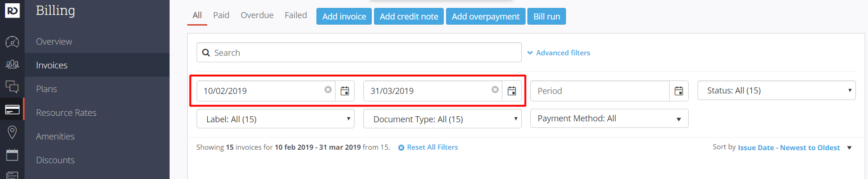
Task: Clear the 31/03/2019 end date
Action: [495, 90]
